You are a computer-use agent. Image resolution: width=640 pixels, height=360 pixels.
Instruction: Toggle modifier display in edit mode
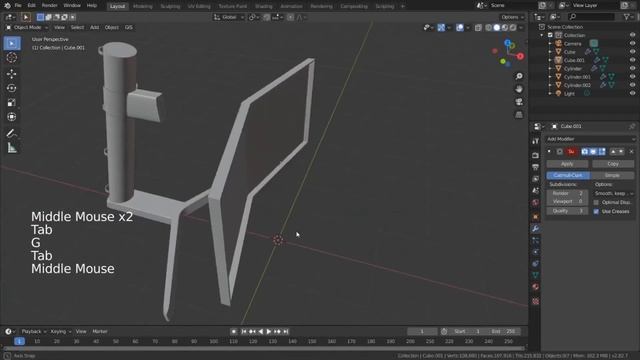(602, 151)
